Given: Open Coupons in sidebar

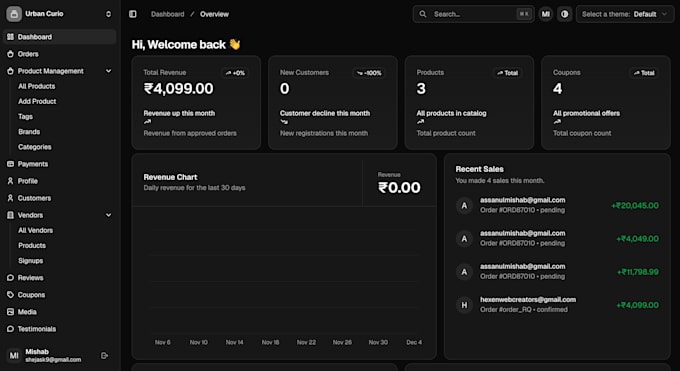Looking at the screenshot, I should click(59, 295).
